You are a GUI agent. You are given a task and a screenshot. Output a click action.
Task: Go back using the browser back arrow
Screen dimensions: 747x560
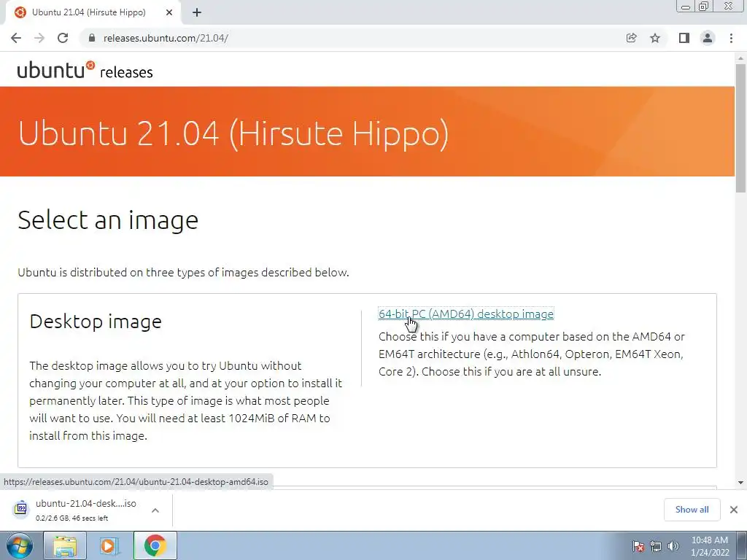click(x=16, y=38)
